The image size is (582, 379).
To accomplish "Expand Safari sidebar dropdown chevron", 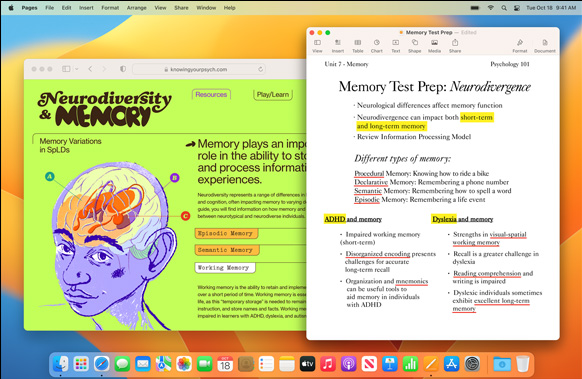I will pos(77,69).
